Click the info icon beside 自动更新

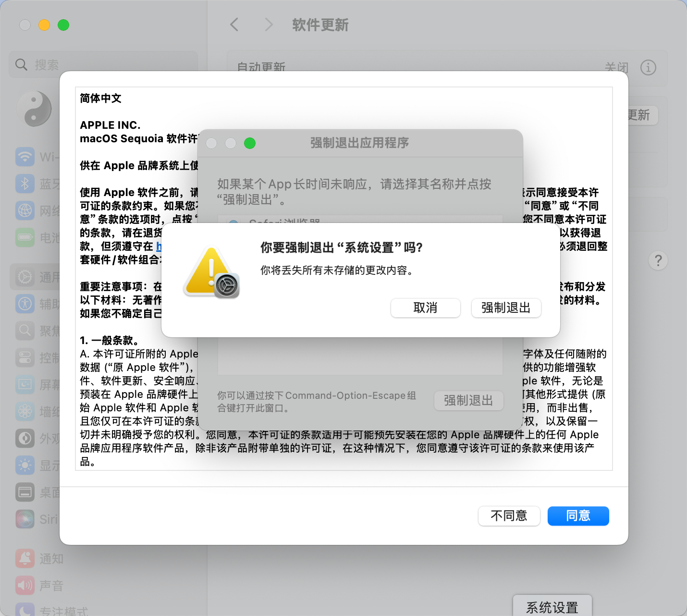tap(648, 68)
